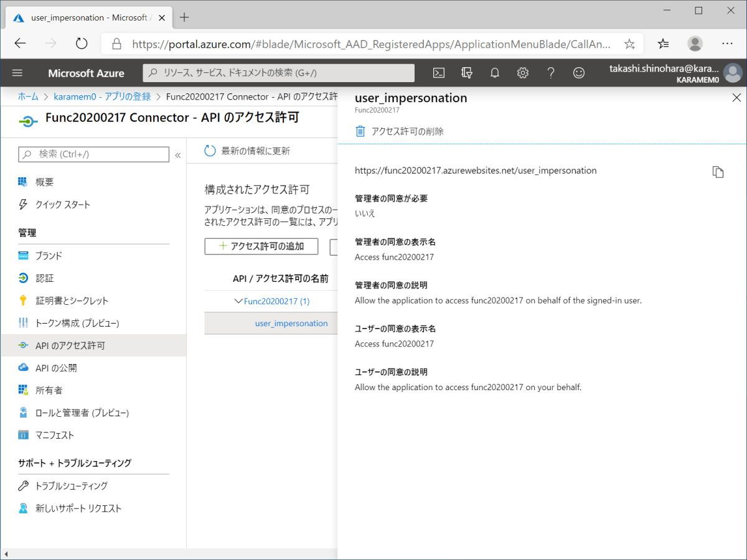747x560 pixels.
Task: Click the user_impersonation panel heading
Action: tap(411, 98)
